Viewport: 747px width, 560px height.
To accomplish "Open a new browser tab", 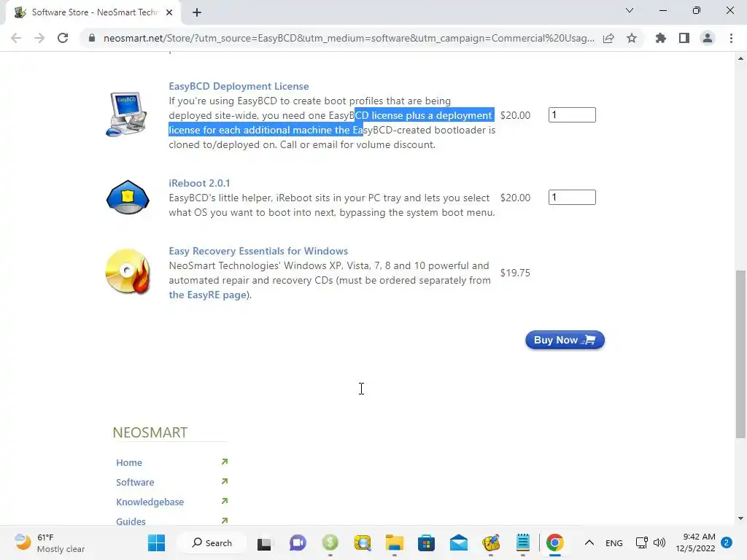I will pyautogui.click(x=197, y=12).
